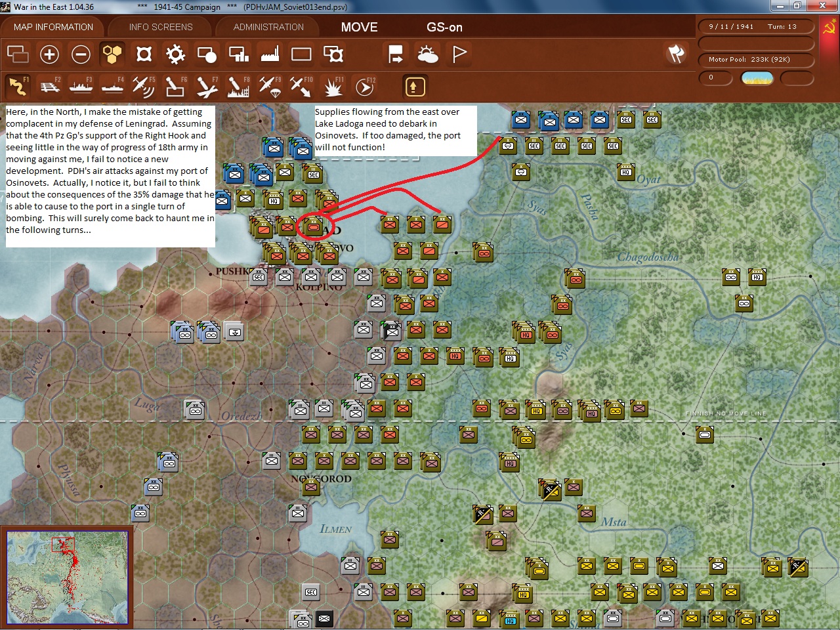This screenshot has height=630, width=840.
Task: Click the Soviet hammer and sickle emblem
Action: coord(829,28)
